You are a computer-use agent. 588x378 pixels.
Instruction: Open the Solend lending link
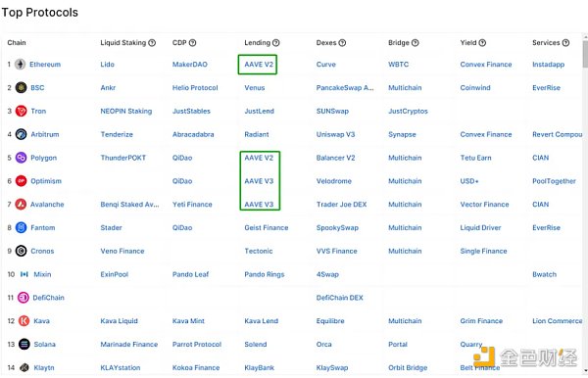coord(256,344)
